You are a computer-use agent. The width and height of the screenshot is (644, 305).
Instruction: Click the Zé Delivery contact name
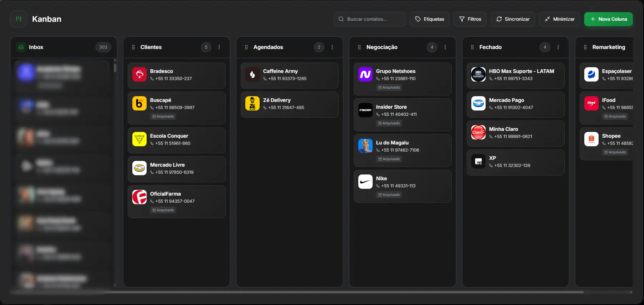277,100
